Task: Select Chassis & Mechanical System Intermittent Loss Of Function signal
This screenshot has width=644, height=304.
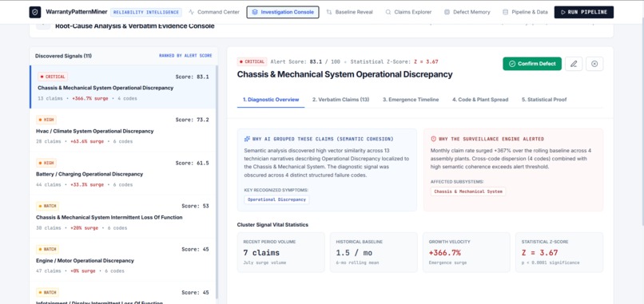Action: pyautogui.click(x=123, y=216)
